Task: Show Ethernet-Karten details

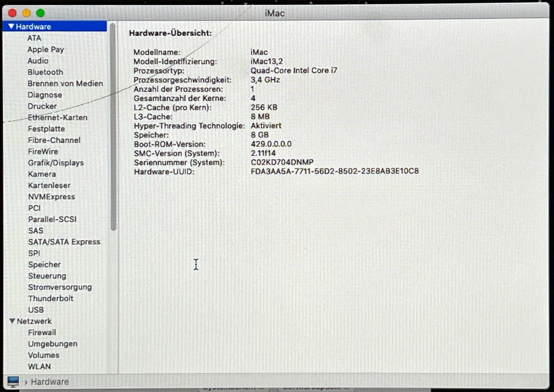Action: (x=58, y=117)
